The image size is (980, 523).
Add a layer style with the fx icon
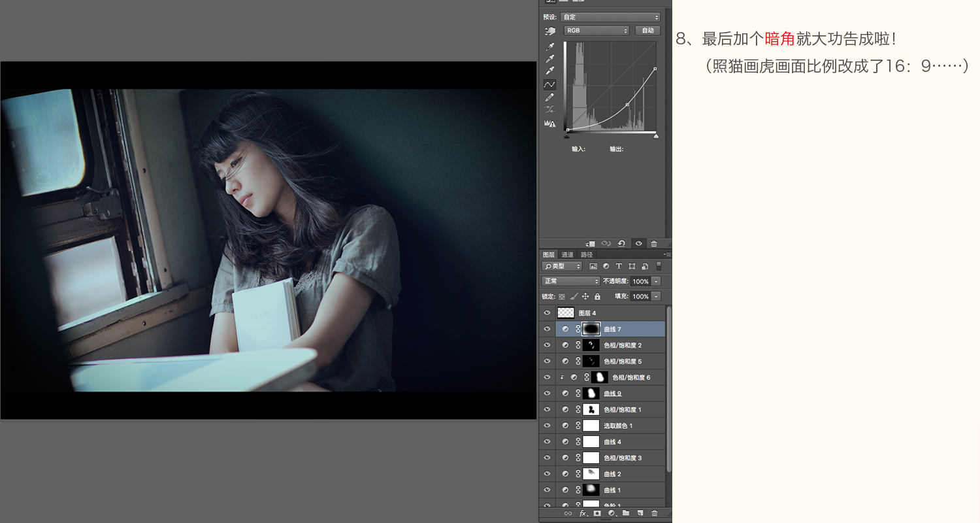(583, 513)
